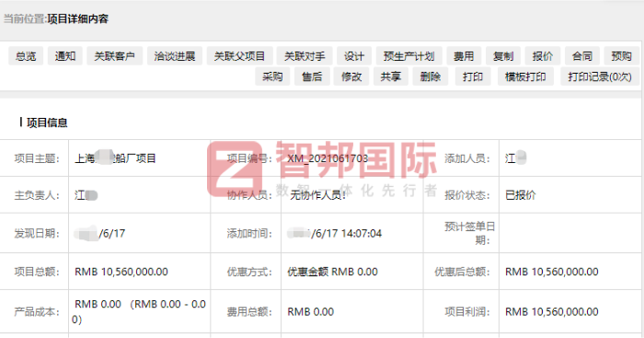The image size is (644, 338).
Task: Select the 优惠后总额 amount value
Action: click(552, 272)
